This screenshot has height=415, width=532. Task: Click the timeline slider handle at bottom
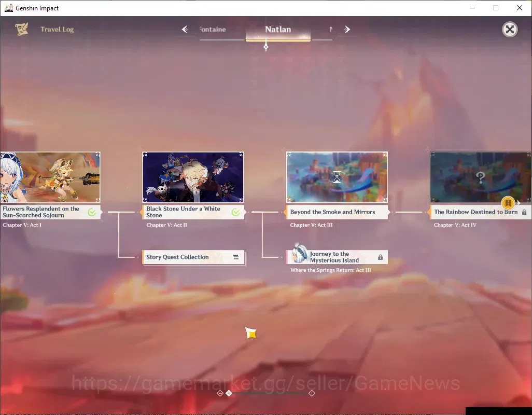(229, 393)
